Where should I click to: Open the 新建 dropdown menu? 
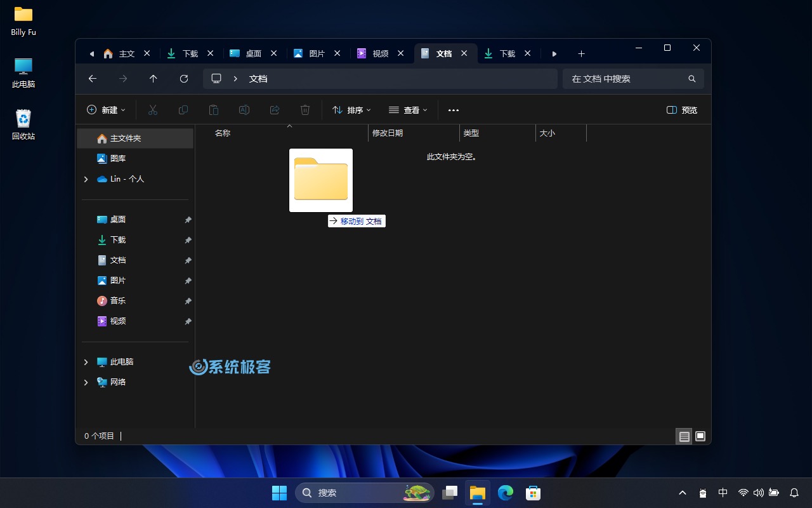pos(106,110)
